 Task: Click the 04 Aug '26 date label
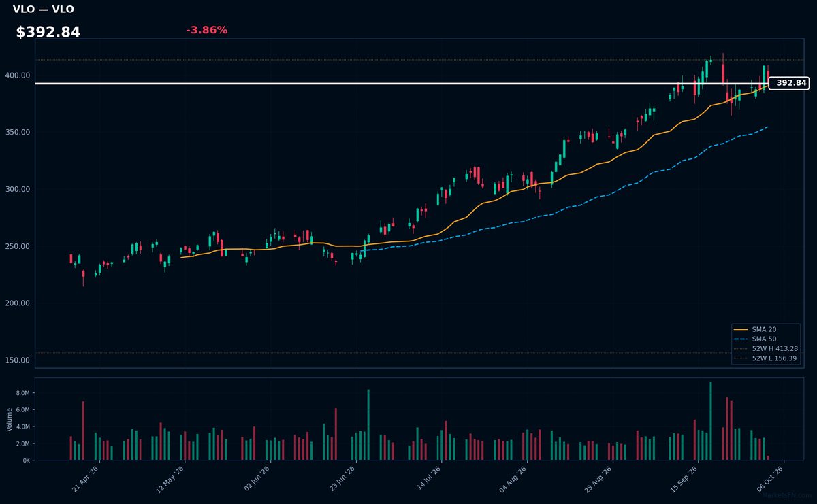tap(513, 479)
